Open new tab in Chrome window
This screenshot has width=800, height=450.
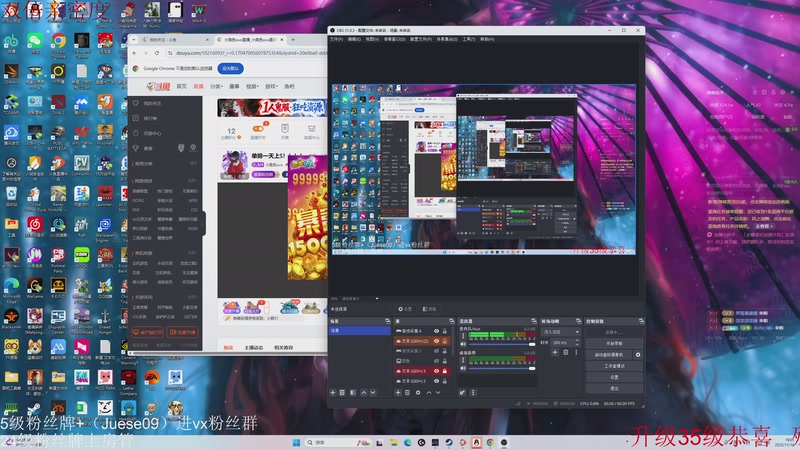[293, 39]
